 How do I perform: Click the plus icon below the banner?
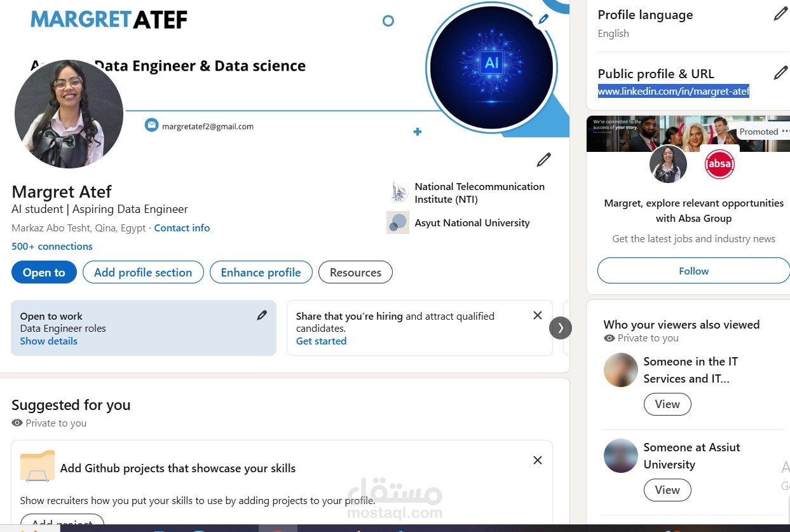(418, 132)
